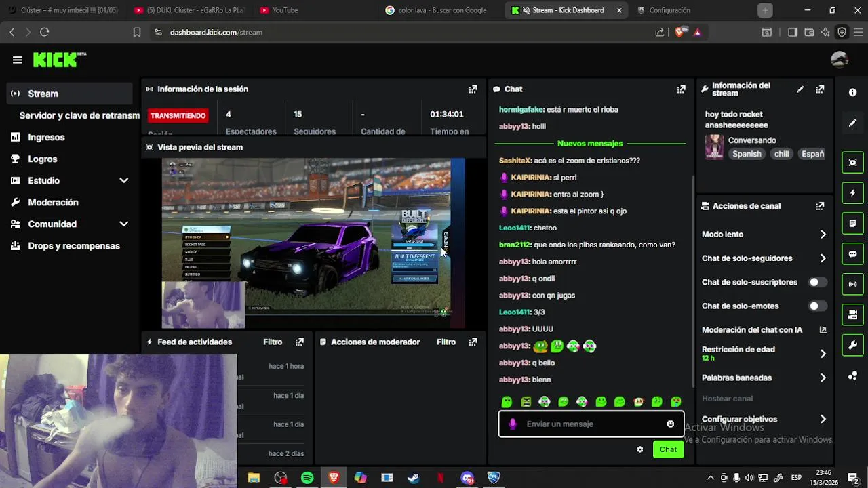Click username SashitaX in chat
868x488 pixels.
[515, 161]
